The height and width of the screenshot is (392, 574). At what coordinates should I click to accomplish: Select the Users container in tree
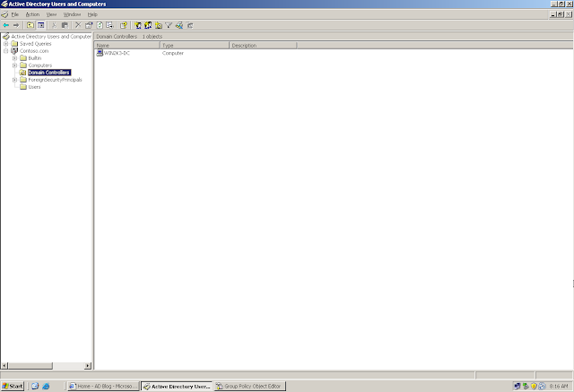pos(34,87)
